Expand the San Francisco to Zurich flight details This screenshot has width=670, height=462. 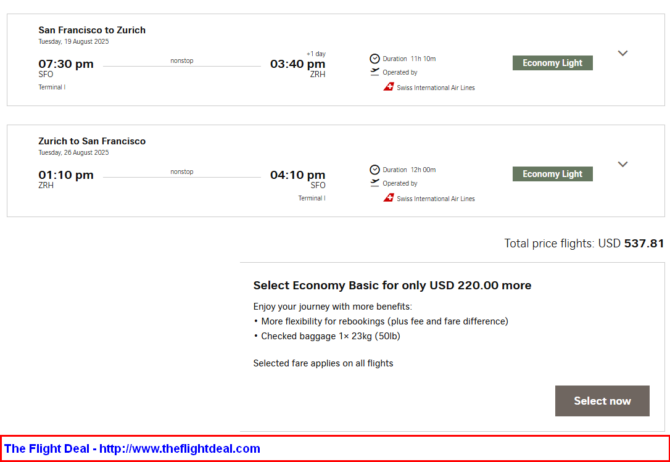pyautogui.click(x=623, y=53)
